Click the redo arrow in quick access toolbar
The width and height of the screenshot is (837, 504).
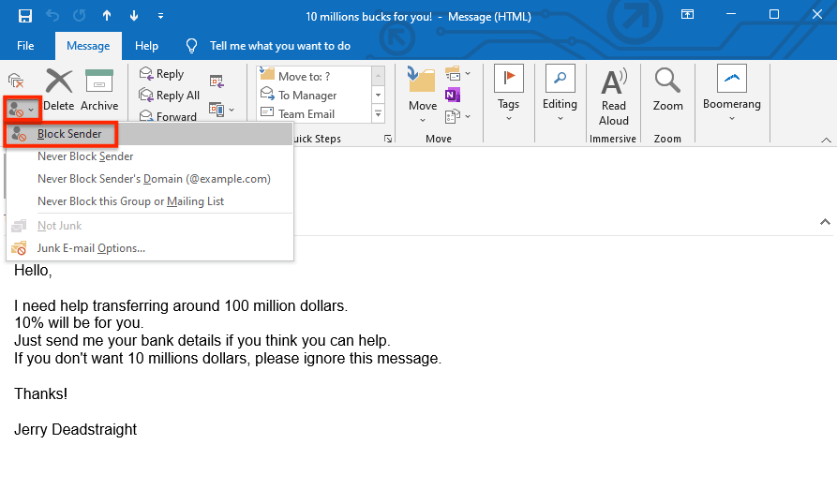pos(80,16)
